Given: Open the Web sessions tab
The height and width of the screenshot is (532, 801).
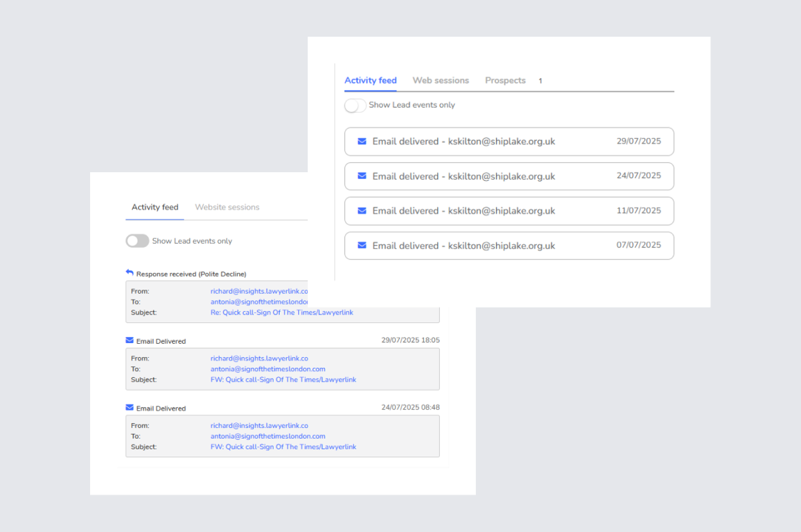Looking at the screenshot, I should point(441,81).
